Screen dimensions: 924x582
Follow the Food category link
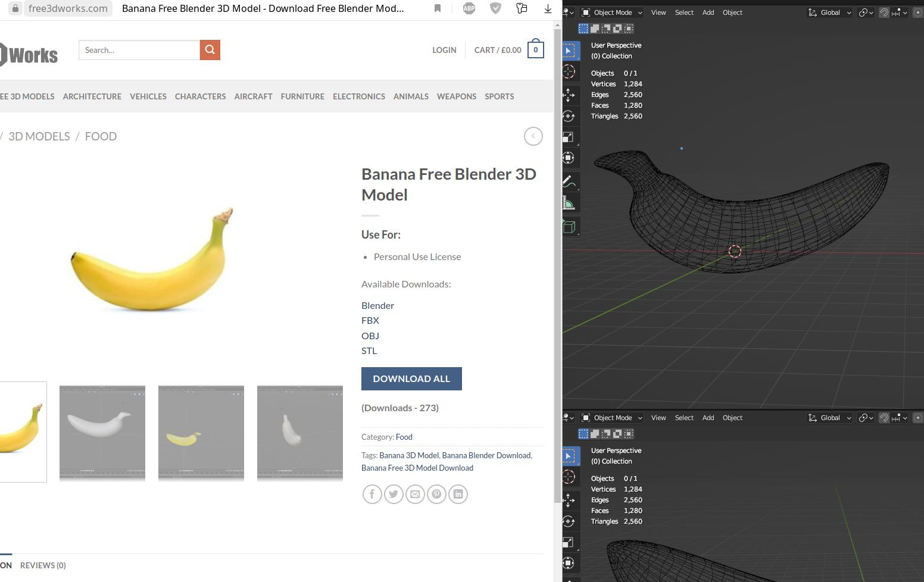[404, 437]
